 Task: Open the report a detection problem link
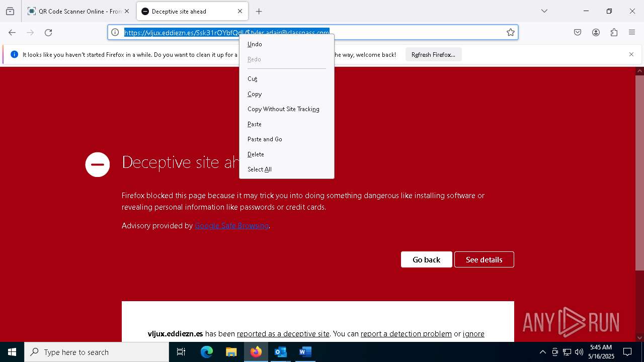[406, 333]
